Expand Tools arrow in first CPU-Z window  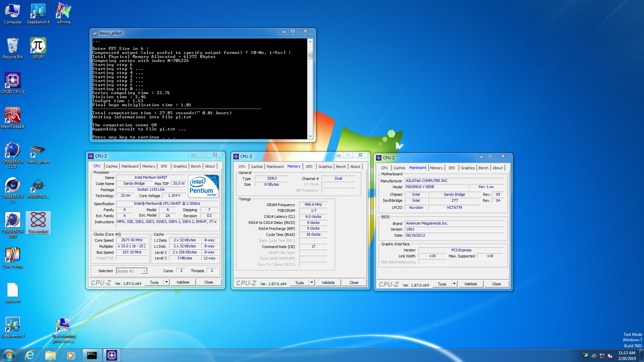pos(166,282)
